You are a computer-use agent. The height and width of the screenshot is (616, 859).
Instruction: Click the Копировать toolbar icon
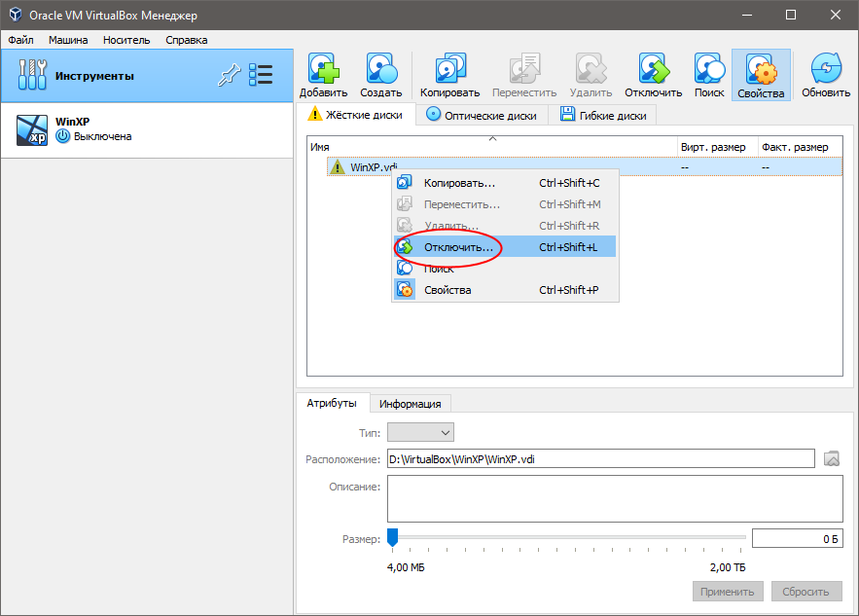tap(449, 69)
